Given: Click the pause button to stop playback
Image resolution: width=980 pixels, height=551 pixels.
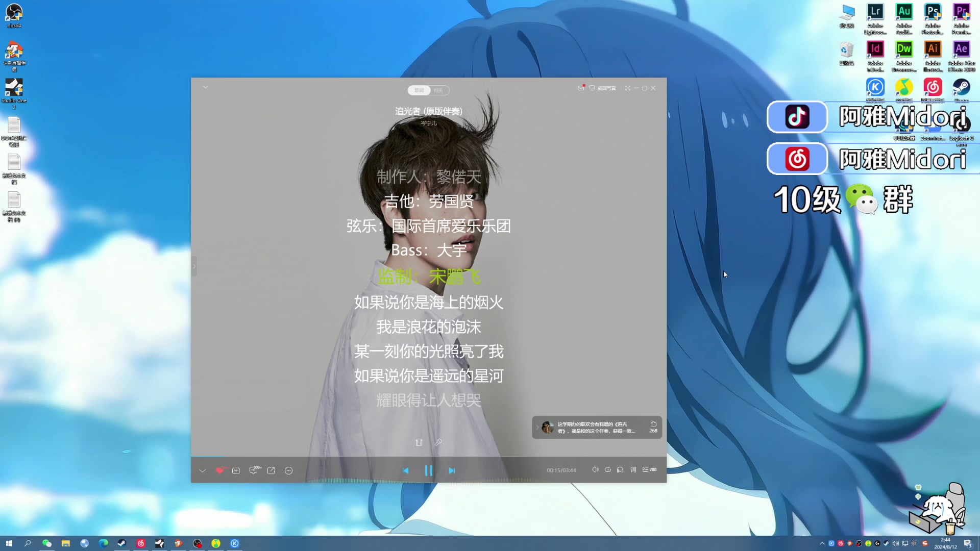Looking at the screenshot, I should [x=429, y=470].
